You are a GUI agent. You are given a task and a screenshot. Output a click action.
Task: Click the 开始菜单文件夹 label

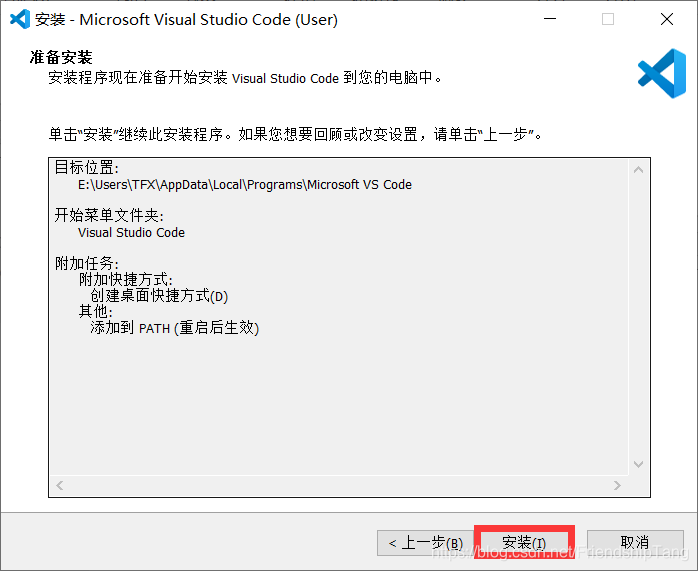(x=109, y=216)
